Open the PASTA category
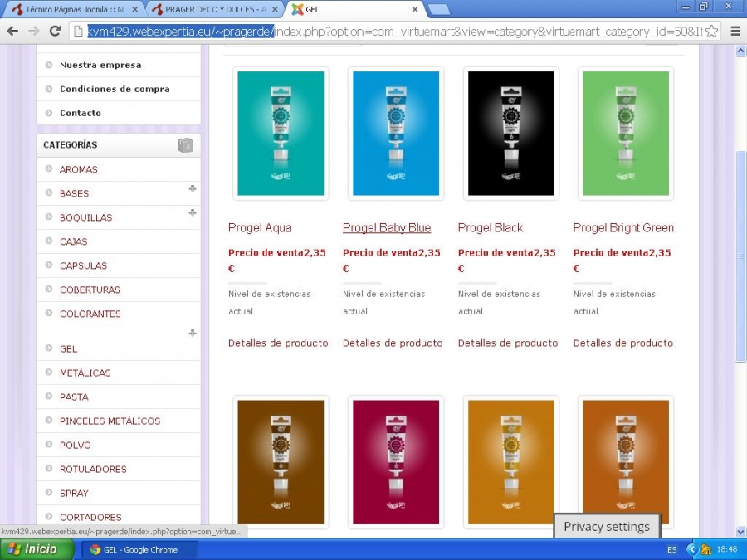This screenshot has width=747, height=560. (x=75, y=397)
